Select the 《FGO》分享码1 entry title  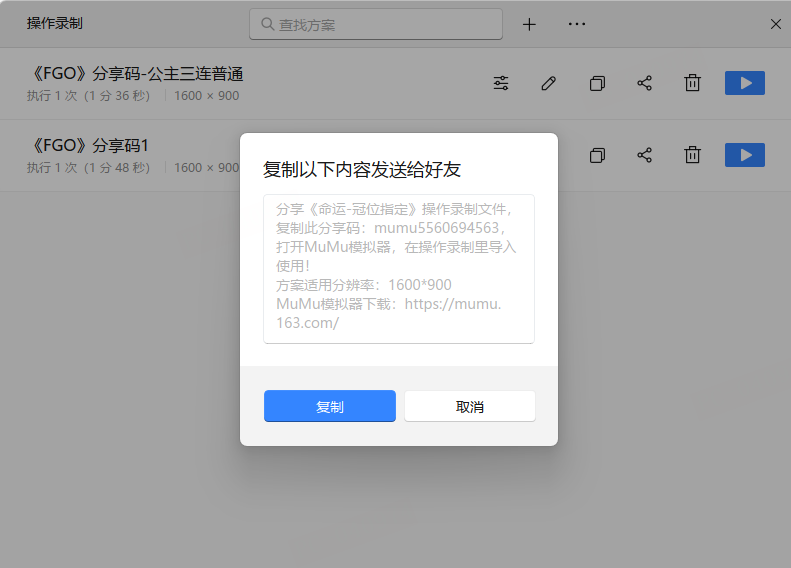click(88, 145)
